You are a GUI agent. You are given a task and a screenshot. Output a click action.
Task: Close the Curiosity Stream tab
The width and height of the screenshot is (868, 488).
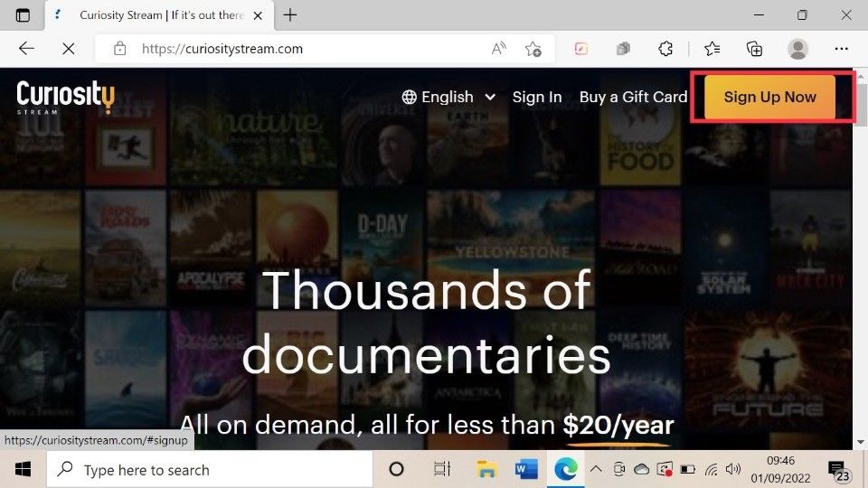[258, 16]
